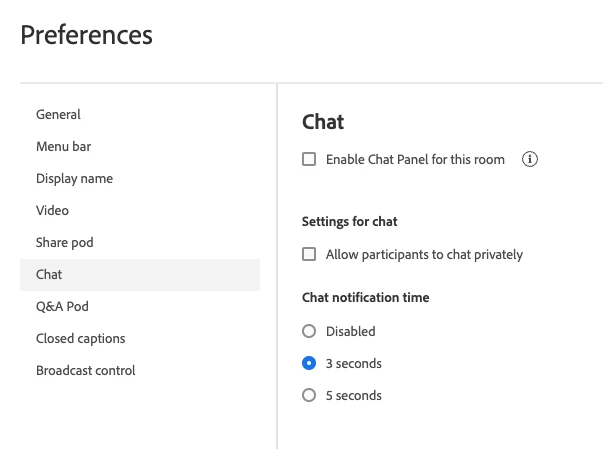Image resolution: width=603 pixels, height=449 pixels.
Task: Go to Closed captions settings
Action: pos(80,339)
